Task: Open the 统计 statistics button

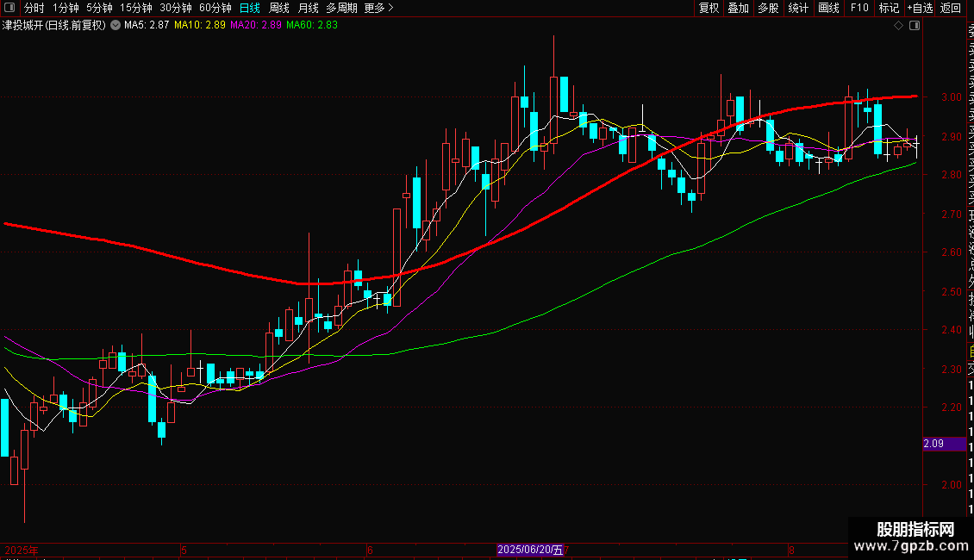Action: 798,8
